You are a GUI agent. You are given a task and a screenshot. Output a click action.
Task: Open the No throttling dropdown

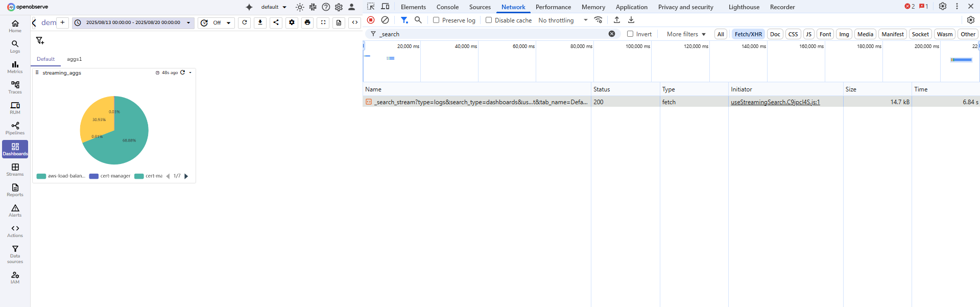tap(563, 20)
